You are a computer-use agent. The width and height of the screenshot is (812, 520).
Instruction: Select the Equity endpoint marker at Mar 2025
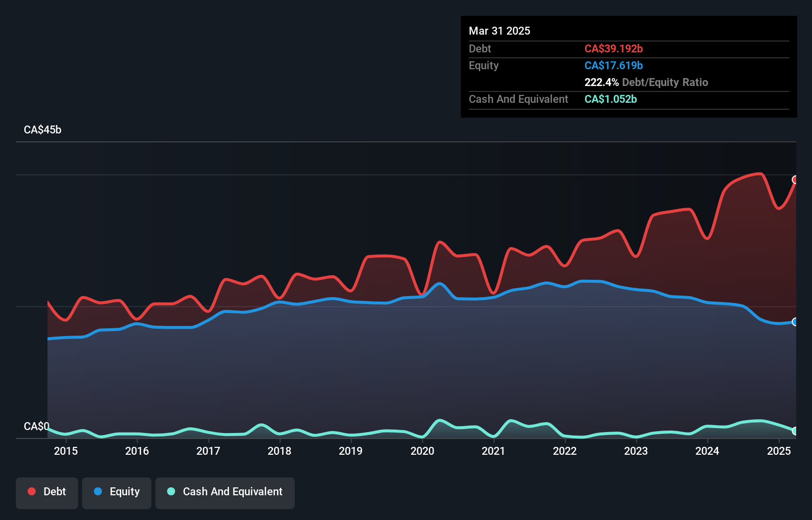click(x=795, y=322)
